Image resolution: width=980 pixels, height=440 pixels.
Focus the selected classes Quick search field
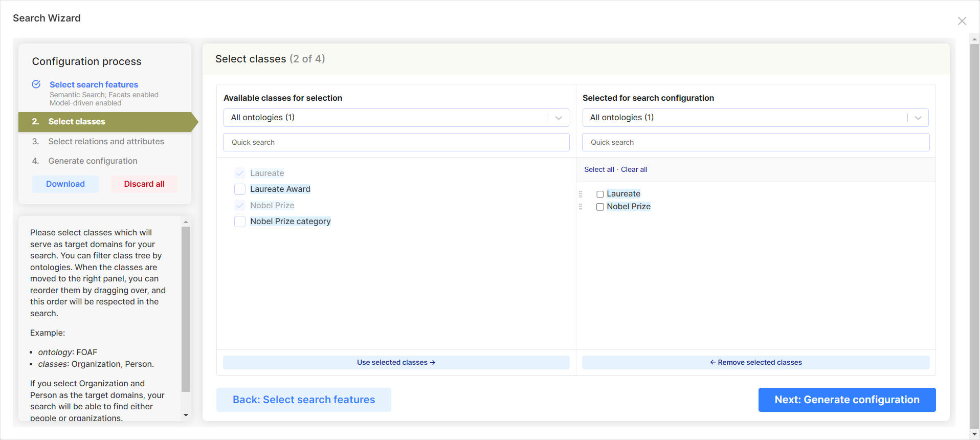pos(756,142)
